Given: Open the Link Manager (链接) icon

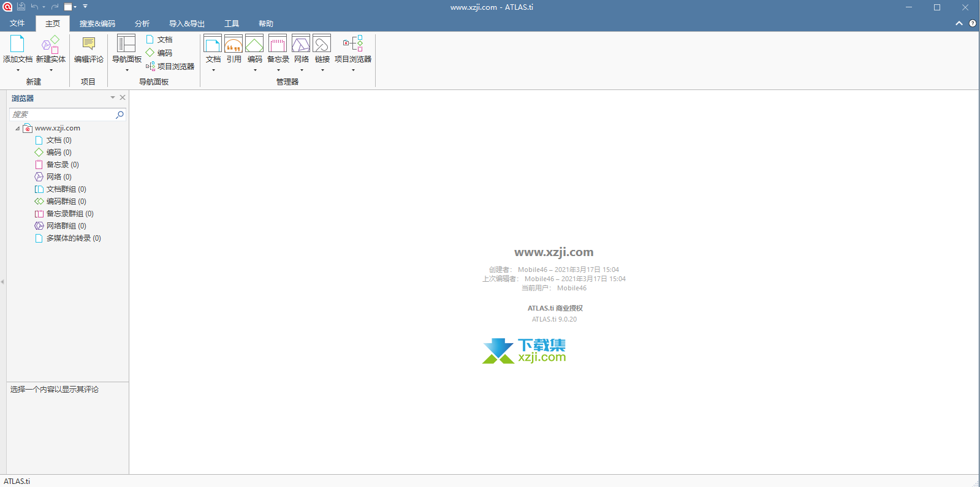Looking at the screenshot, I should [322, 43].
